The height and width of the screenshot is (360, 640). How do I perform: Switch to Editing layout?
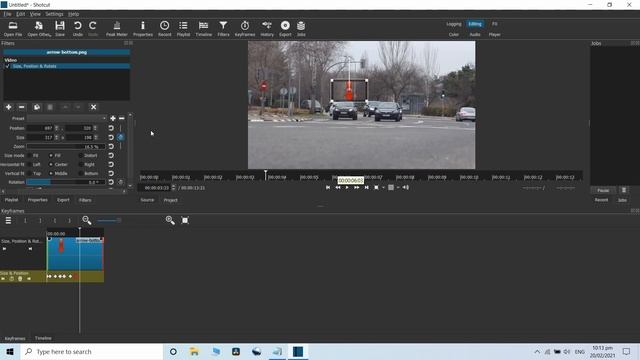(x=475, y=24)
